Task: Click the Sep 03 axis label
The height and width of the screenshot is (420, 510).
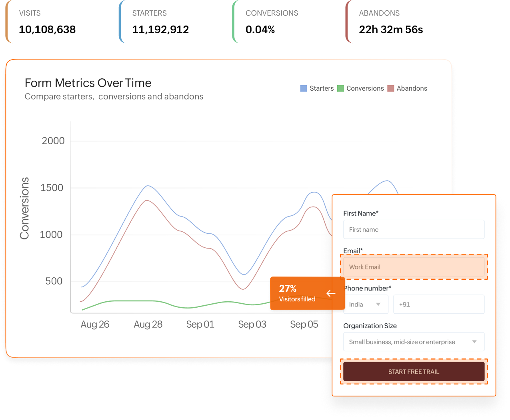Action: (252, 324)
